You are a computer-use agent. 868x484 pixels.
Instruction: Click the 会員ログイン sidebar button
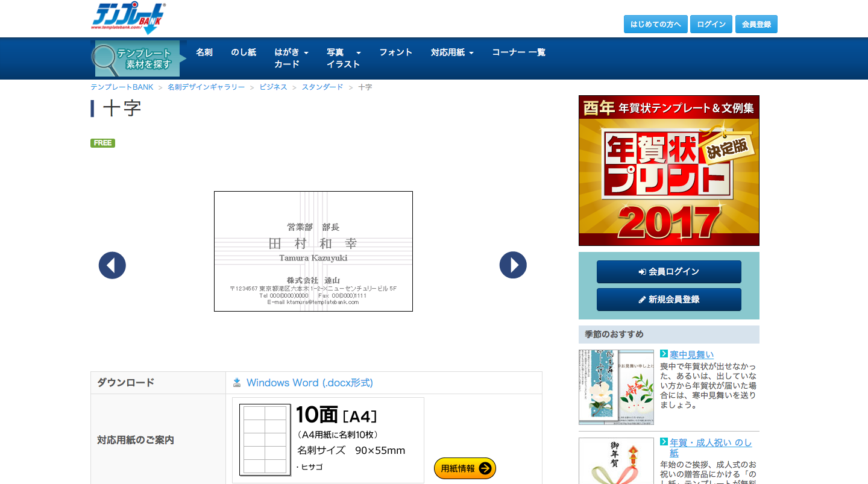coord(669,272)
